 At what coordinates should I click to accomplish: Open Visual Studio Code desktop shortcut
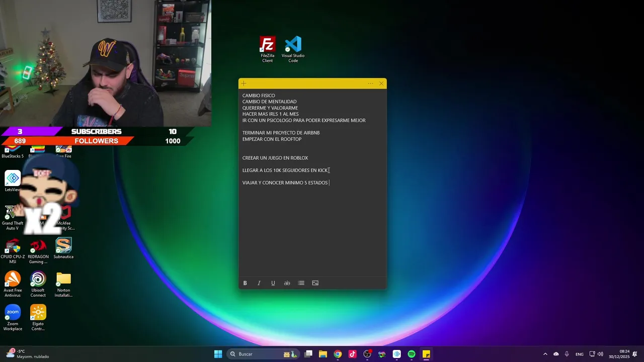293,49
